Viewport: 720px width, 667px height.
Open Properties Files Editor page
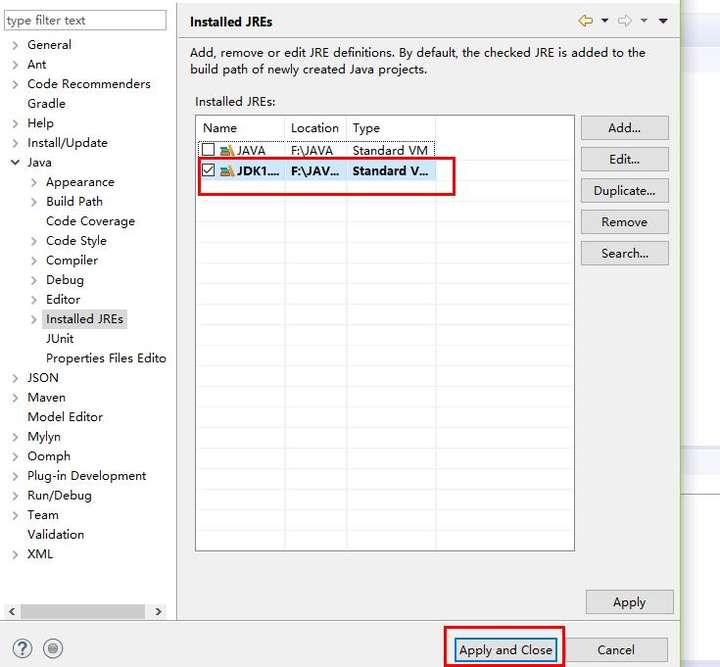pyautogui.click(x=106, y=358)
